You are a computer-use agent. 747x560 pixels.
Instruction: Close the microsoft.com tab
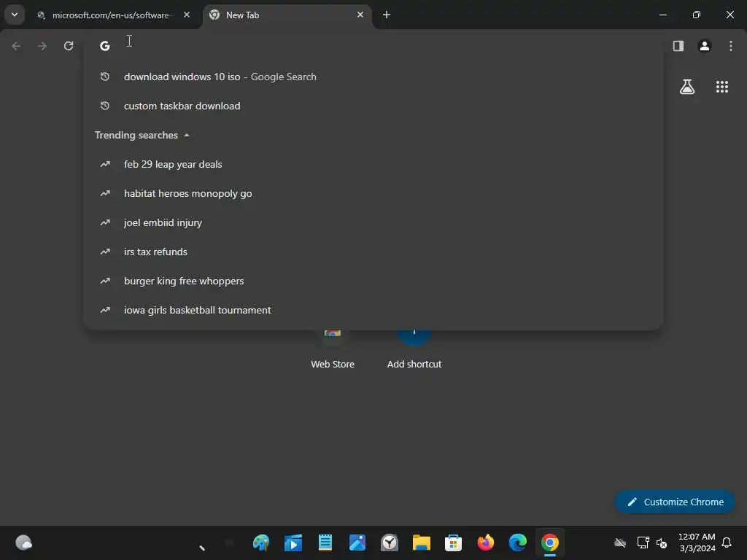(x=187, y=15)
